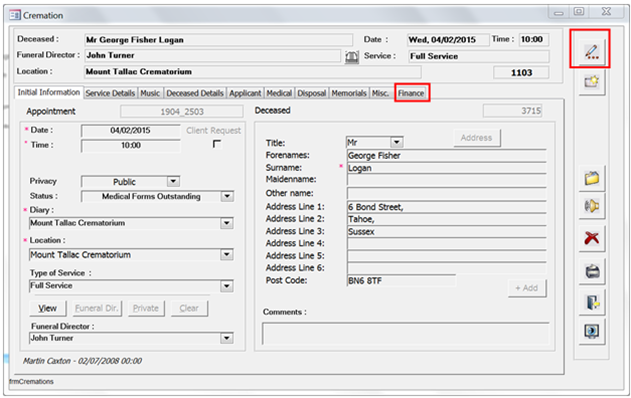Click the View button
The width and height of the screenshot is (631, 398).
pyautogui.click(x=47, y=308)
